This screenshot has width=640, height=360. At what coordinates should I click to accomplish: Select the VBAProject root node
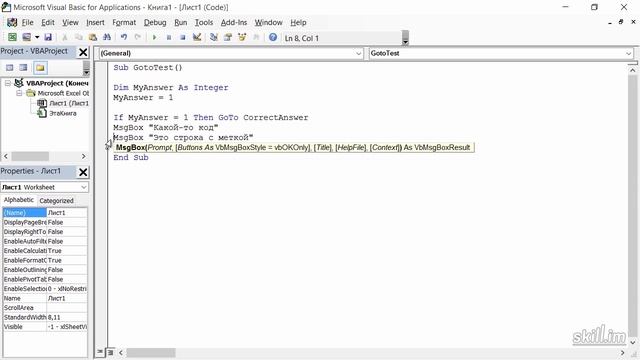coord(57,83)
